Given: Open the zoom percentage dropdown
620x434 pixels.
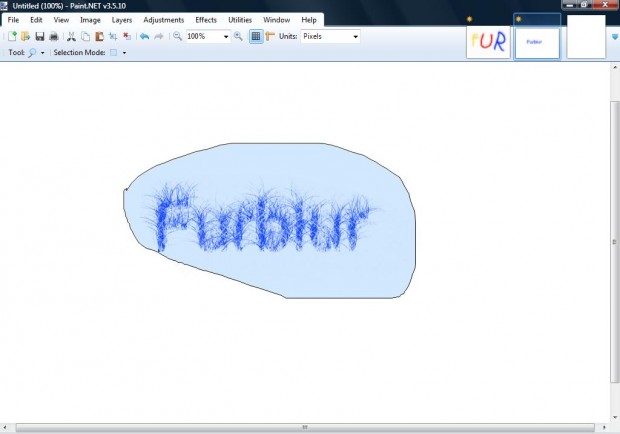Looking at the screenshot, I should (x=226, y=37).
